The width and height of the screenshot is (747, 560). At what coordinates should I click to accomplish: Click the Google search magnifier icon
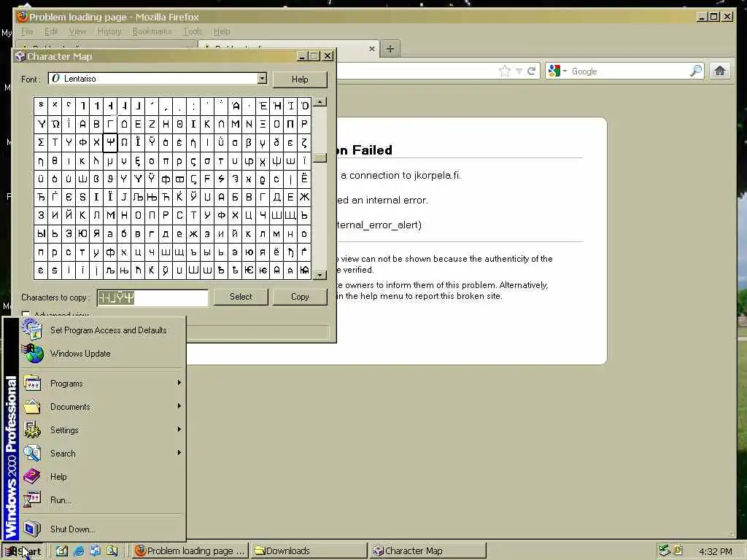[x=695, y=71]
